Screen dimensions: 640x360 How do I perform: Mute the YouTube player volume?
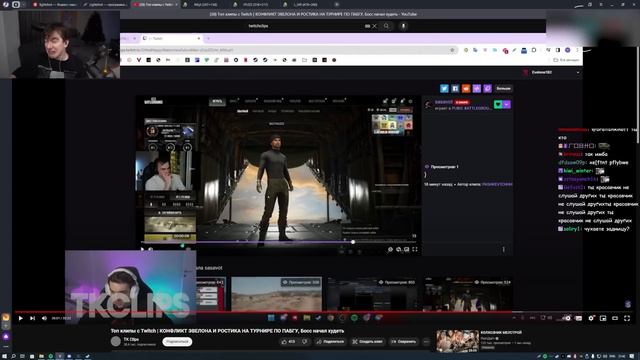click(44, 318)
